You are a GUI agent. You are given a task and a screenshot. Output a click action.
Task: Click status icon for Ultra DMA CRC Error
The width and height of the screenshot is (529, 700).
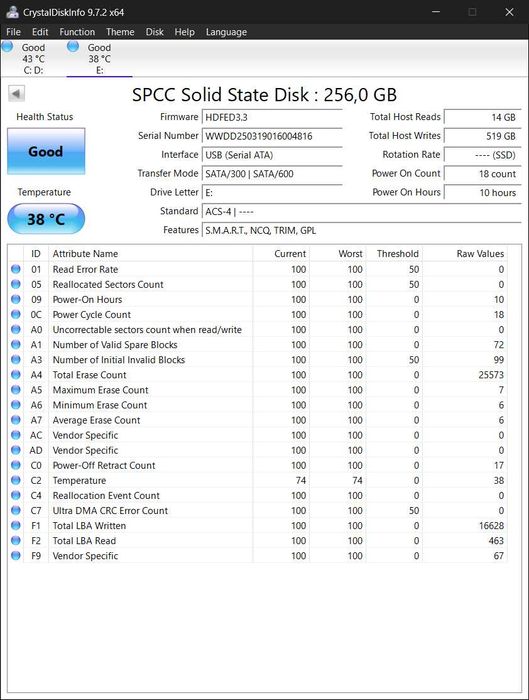16,510
